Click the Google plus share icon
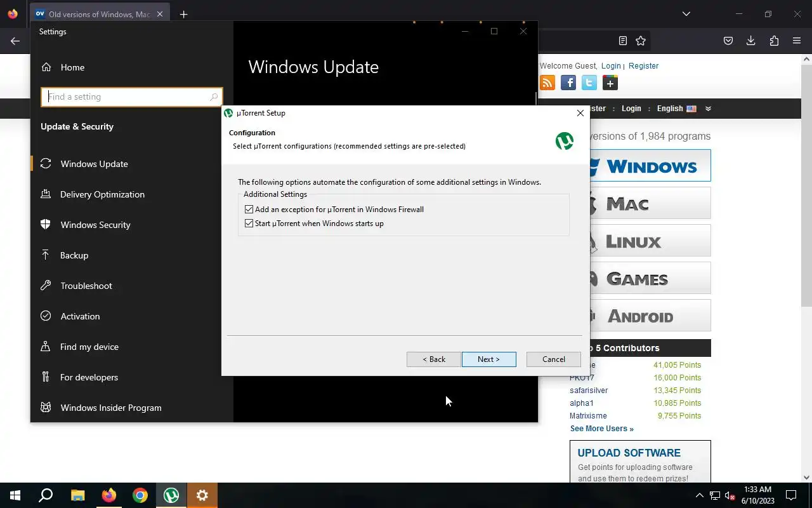Screen dimensions: 812x508 click(610, 83)
